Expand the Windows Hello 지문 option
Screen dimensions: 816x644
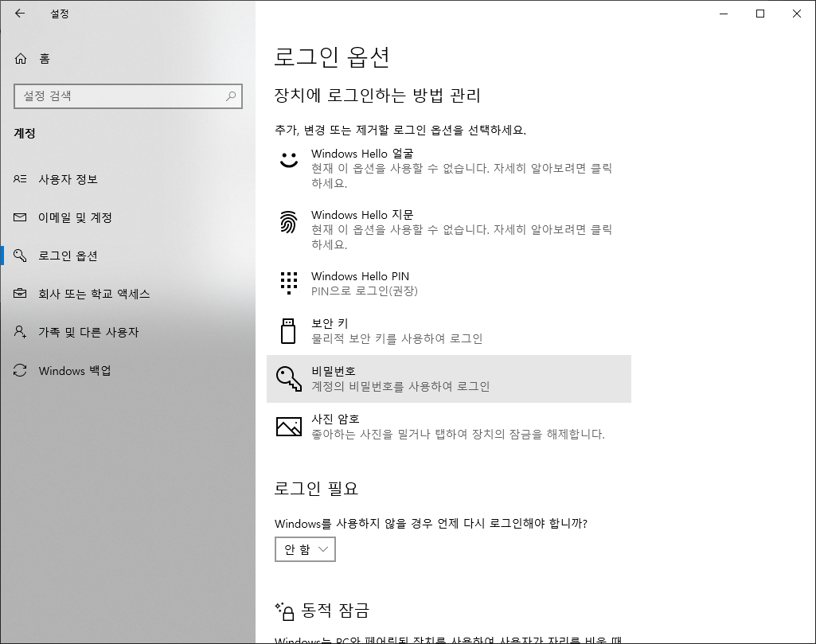pos(448,229)
